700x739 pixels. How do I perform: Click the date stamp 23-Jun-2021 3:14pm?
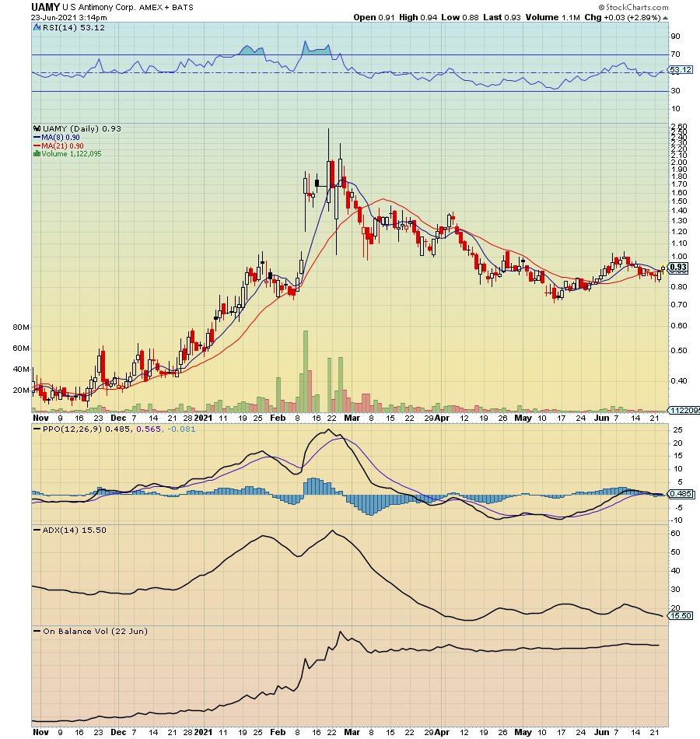point(68,17)
